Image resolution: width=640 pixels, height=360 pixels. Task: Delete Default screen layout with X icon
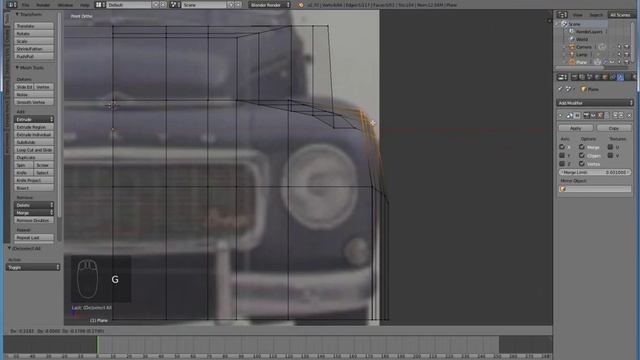(x=163, y=5)
